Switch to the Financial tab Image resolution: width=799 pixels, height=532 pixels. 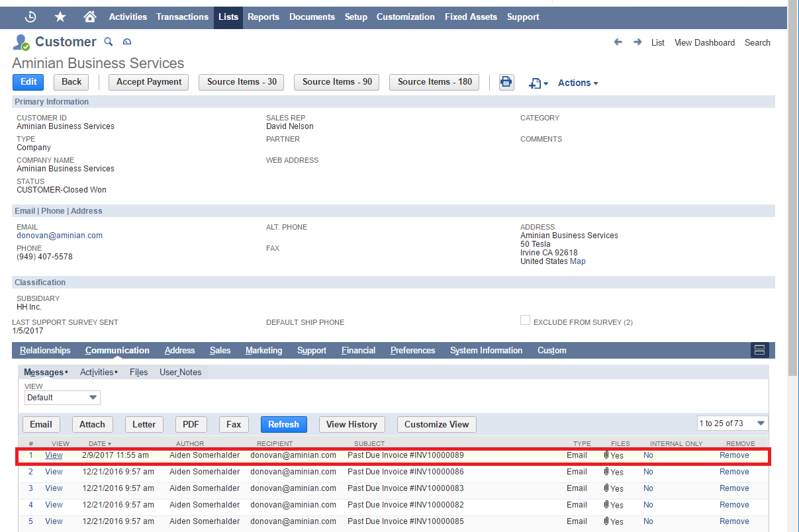click(x=358, y=350)
